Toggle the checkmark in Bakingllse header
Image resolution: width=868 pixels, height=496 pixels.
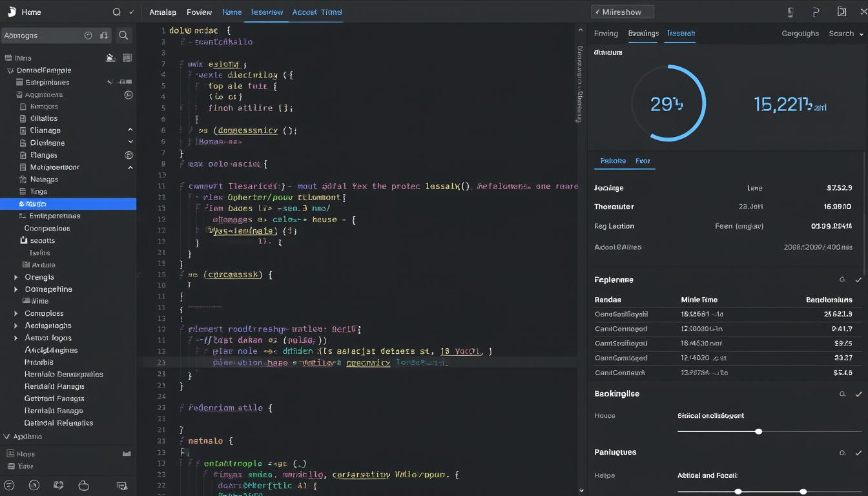tap(858, 393)
